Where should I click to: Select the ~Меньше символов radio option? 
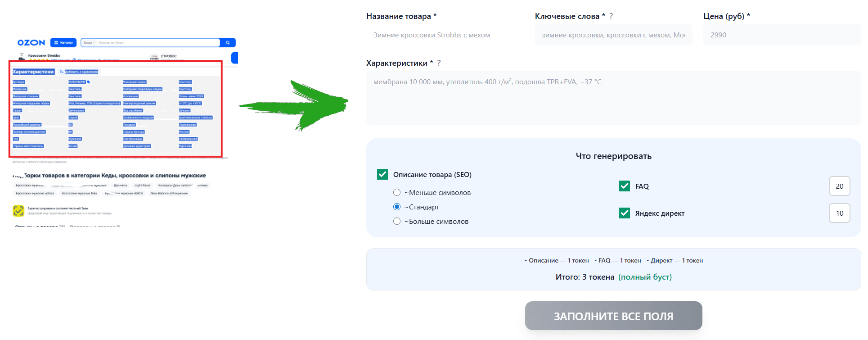tap(397, 192)
